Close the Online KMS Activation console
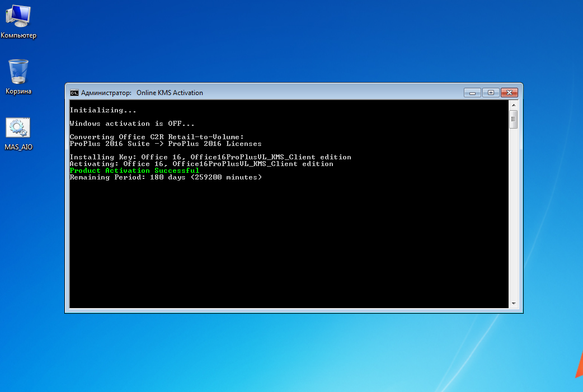Viewport: 583px width, 392px height. tap(510, 93)
